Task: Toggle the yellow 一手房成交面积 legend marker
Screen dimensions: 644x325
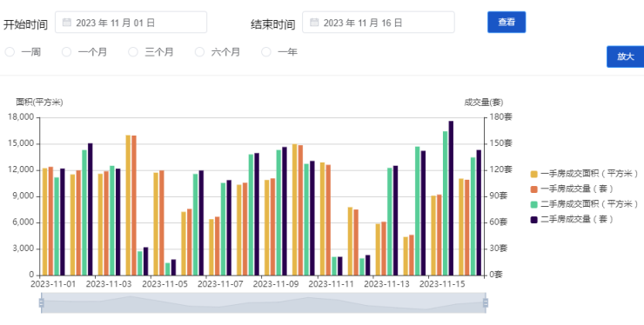Action: [x=534, y=174]
